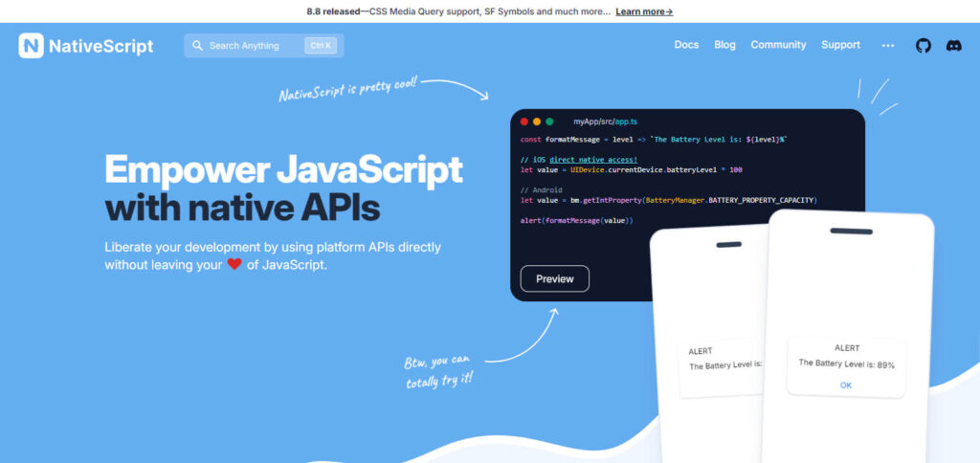Screen dimensions: 980x463
Task: Click the Preview button
Action: coord(554,278)
